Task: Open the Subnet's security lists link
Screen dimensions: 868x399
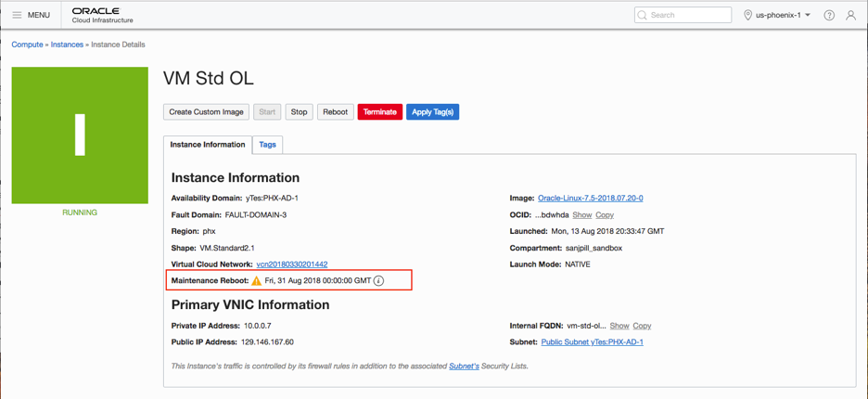Action: pos(464,367)
